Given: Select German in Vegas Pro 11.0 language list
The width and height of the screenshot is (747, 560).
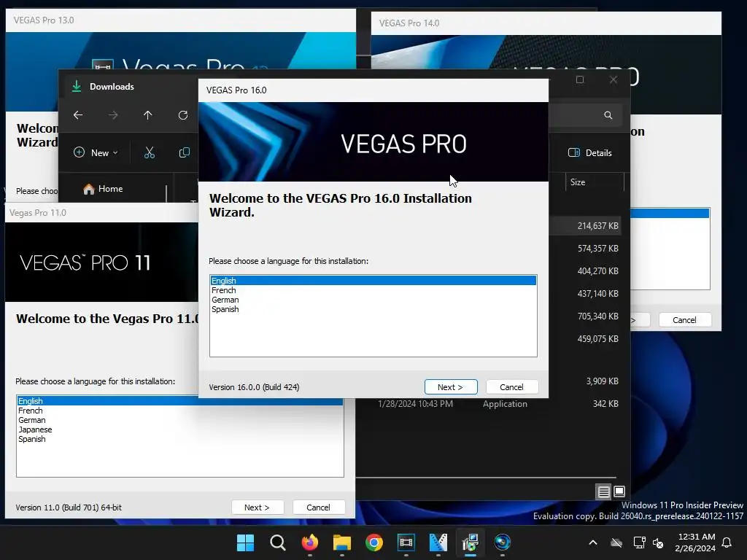Looking at the screenshot, I should coord(179,420).
